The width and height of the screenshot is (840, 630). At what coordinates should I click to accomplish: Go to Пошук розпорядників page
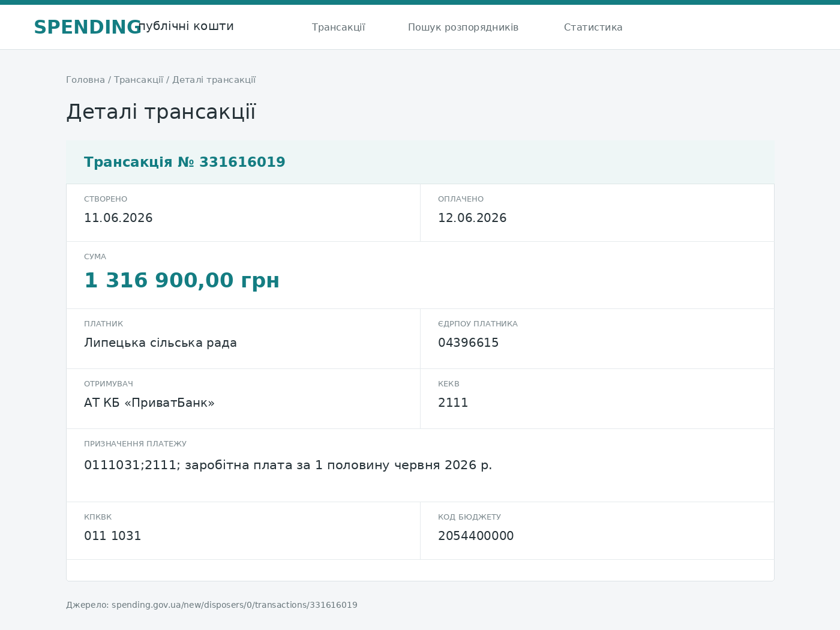tap(463, 28)
